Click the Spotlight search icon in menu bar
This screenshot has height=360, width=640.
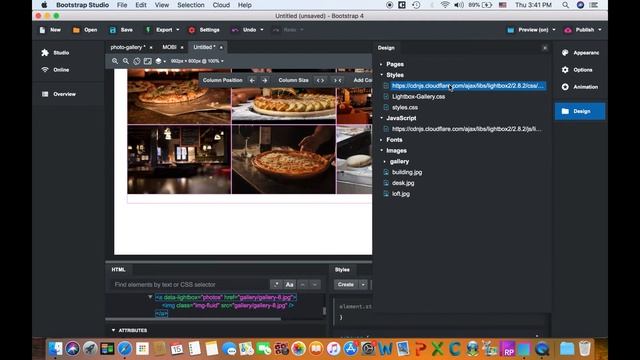(565, 5)
